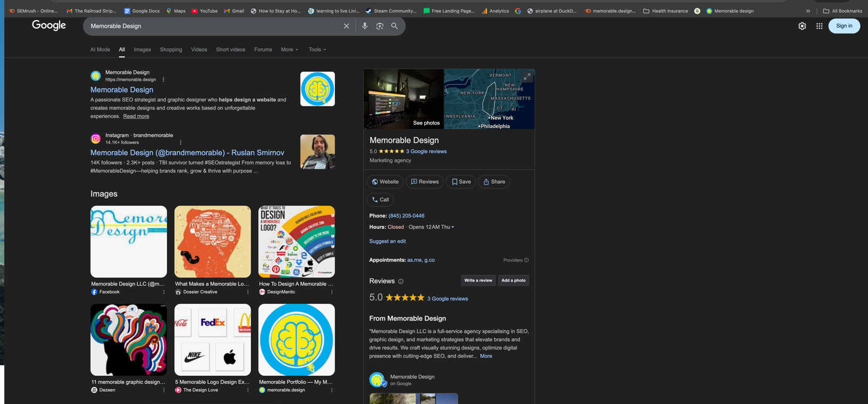Expand the business description via More
Viewport: 868px width, 404px height.
(x=486, y=356)
